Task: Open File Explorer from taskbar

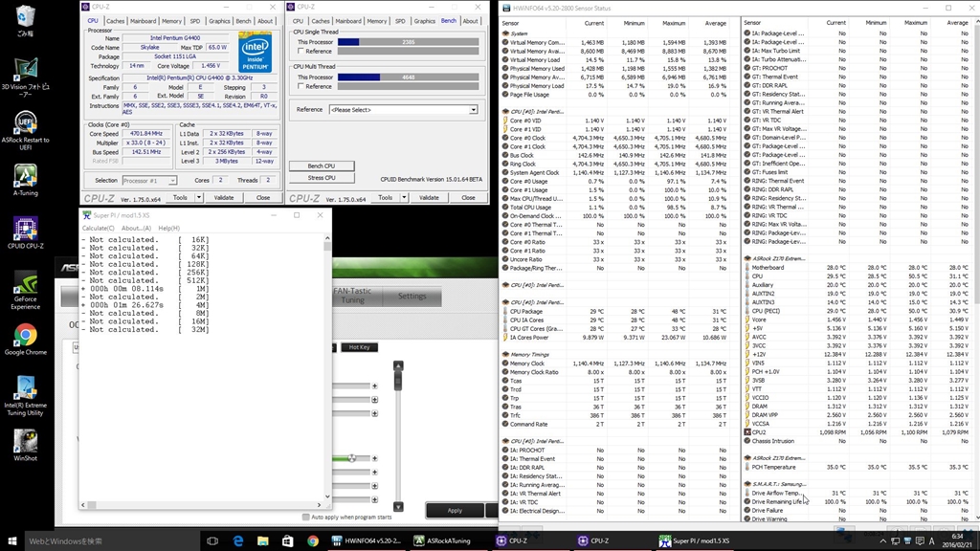Action: coord(262,541)
